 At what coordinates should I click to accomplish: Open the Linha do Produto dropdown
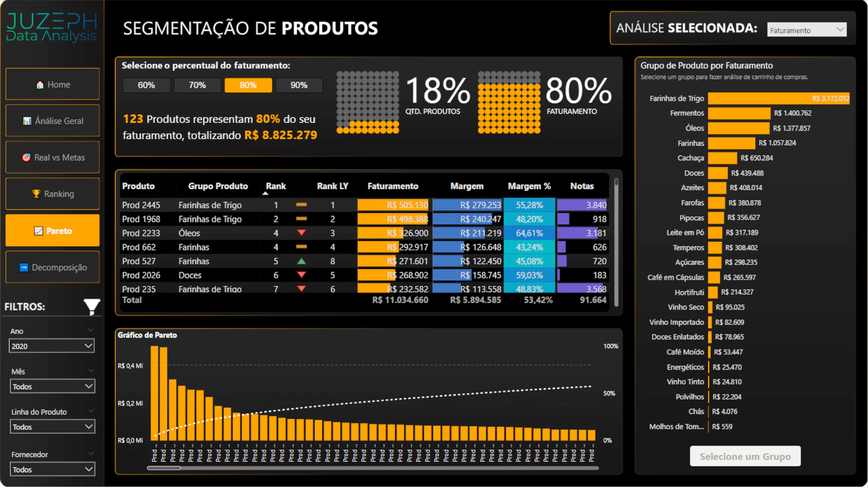(52, 427)
